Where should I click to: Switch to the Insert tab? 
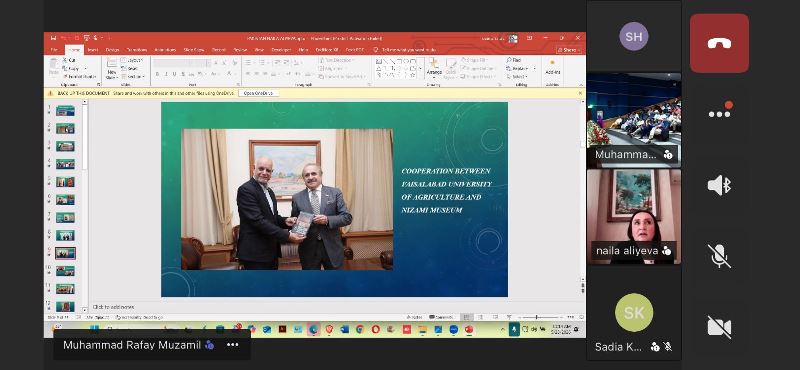92,50
